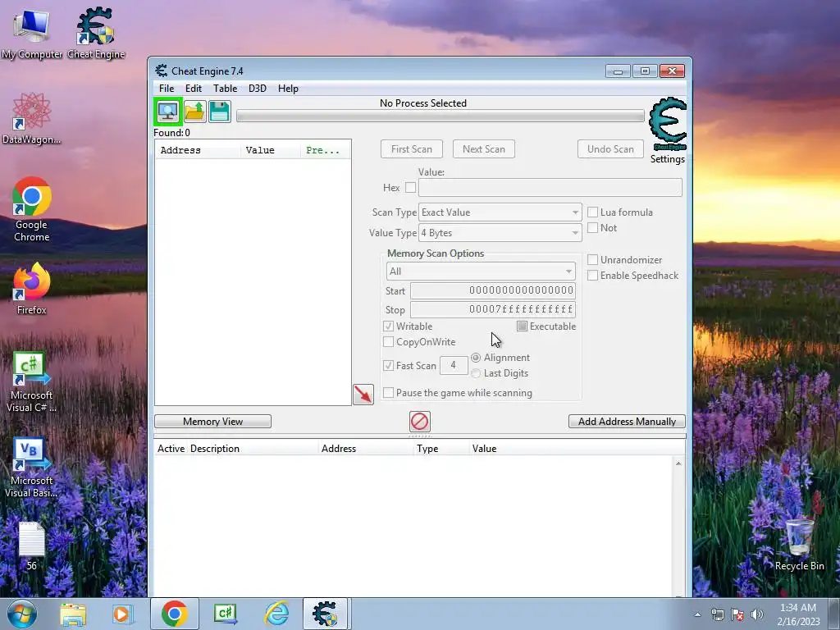Open the D3D menu
Viewport: 840px width, 630px height.
(x=257, y=89)
